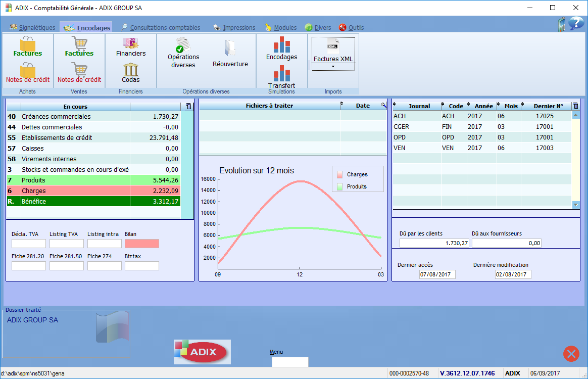Click the blue help question mark icon
Screen dimensions: 588x379
576,23
